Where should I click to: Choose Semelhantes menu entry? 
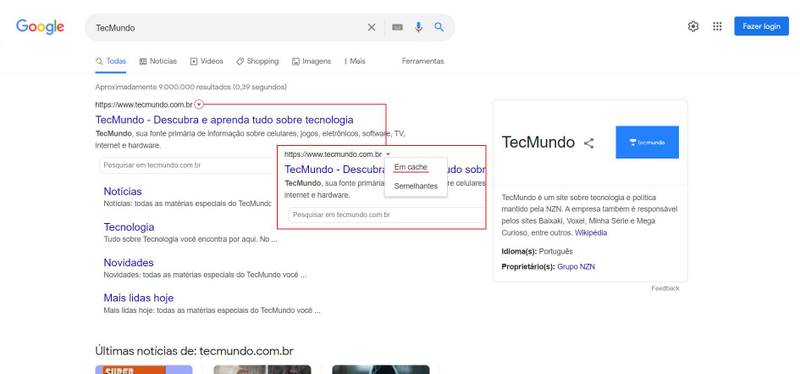(x=416, y=186)
